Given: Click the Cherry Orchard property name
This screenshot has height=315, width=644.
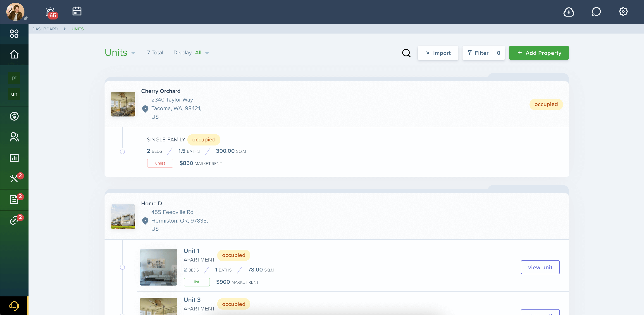Looking at the screenshot, I should pos(161,91).
